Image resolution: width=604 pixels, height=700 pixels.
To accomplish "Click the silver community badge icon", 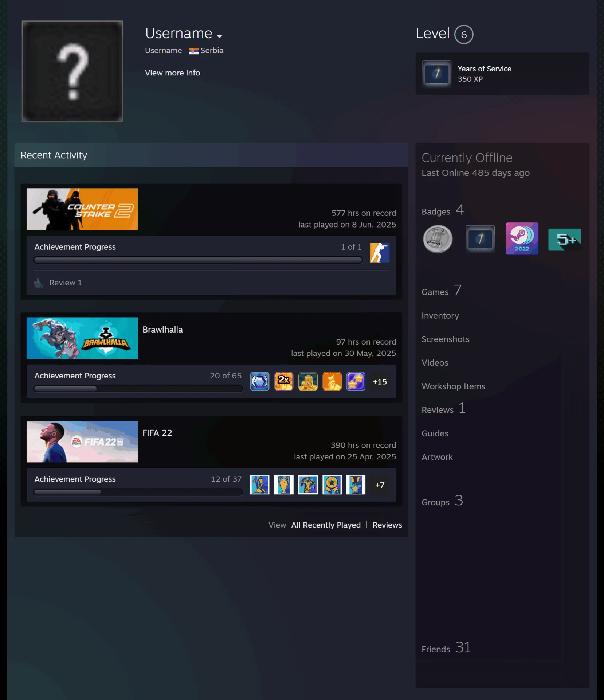I will pos(438,239).
